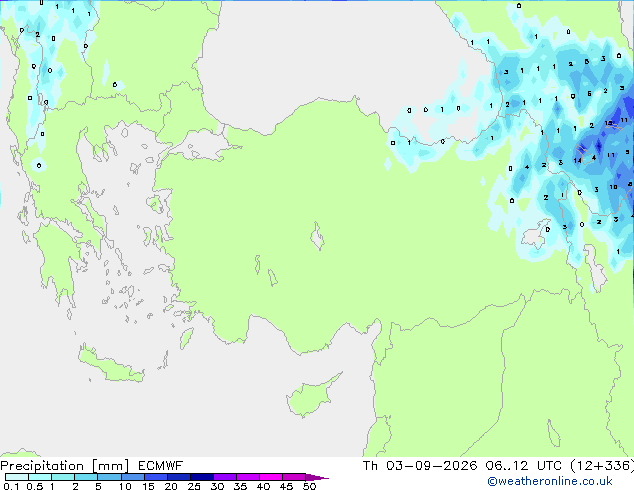Click the Lake Van outline in east
Viewport: 634px width, 490px height.
[x=534, y=234]
